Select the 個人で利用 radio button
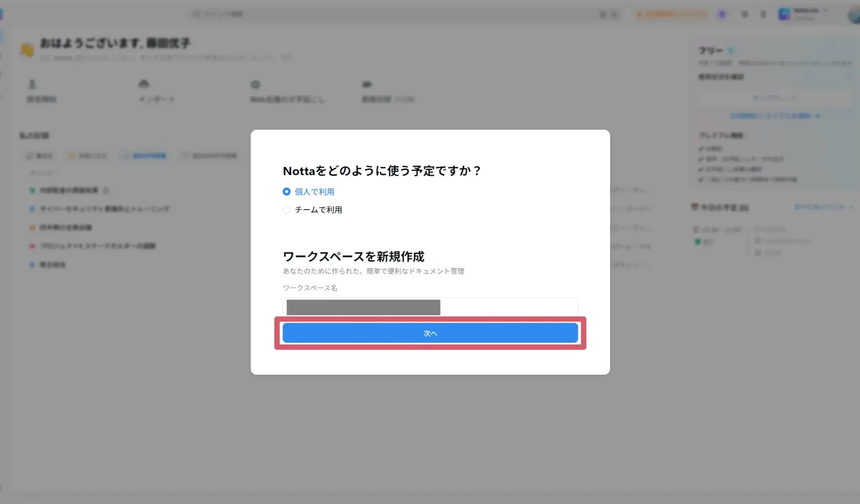The width and height of the screenshot is (860, 504). click(286, 192)
